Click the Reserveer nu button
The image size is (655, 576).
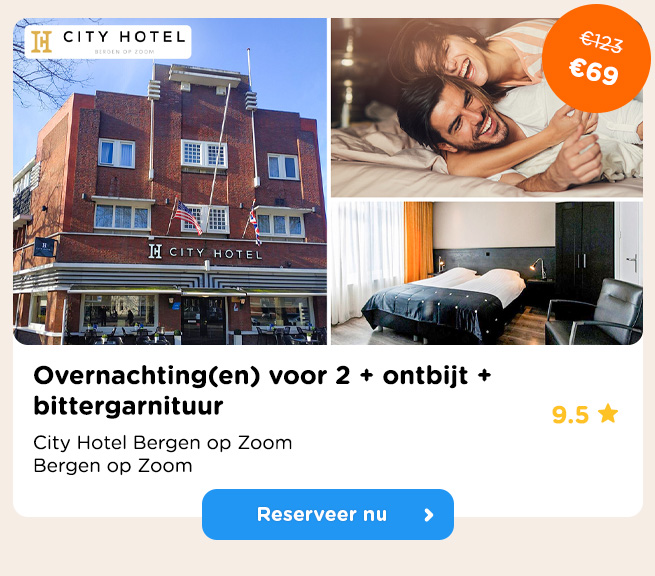click(328, 514)
